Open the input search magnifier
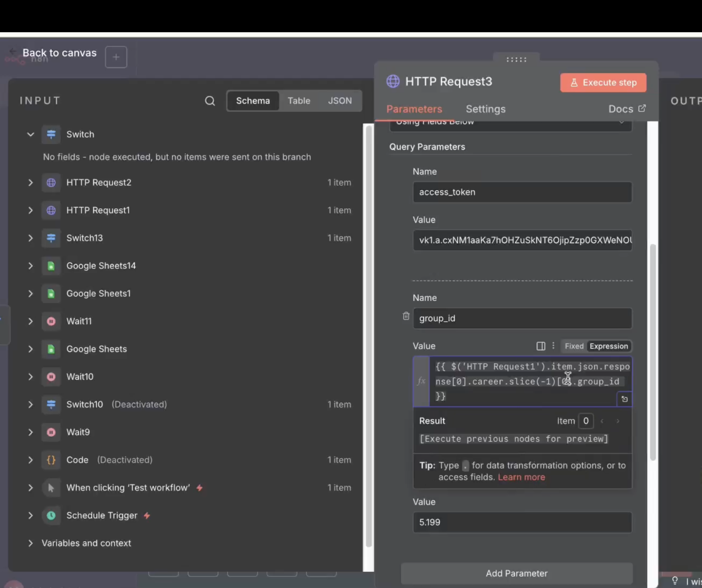Viewport: 702px width, 588px height. [210, 101]
